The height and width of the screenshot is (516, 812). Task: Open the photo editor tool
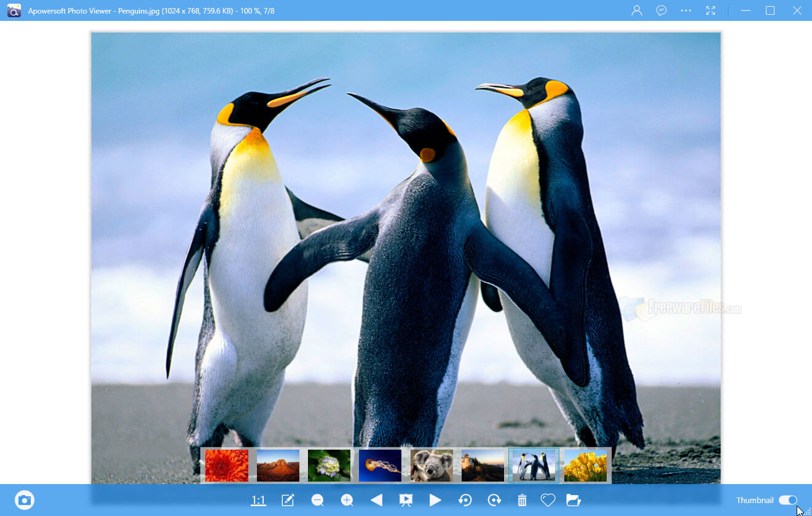(x=288, y=500)
